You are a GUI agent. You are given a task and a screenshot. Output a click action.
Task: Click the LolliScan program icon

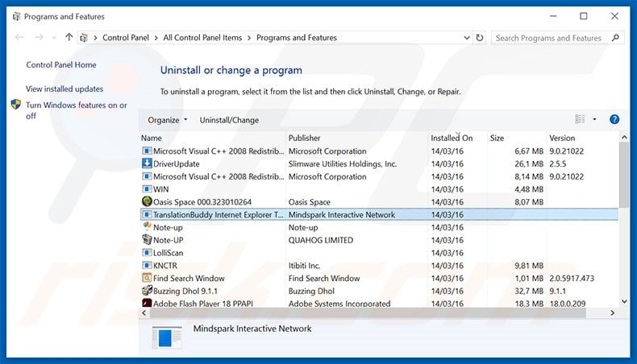coord(147,252)
